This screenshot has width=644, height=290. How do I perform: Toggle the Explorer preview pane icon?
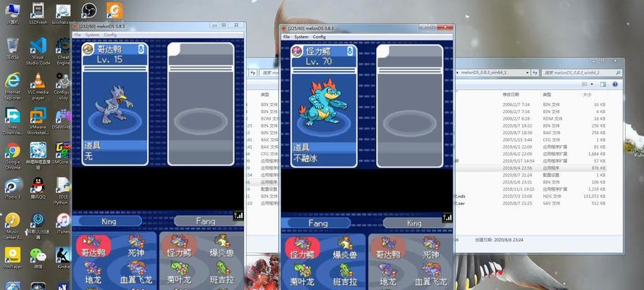pyautogui.click(x=603, y=84)
